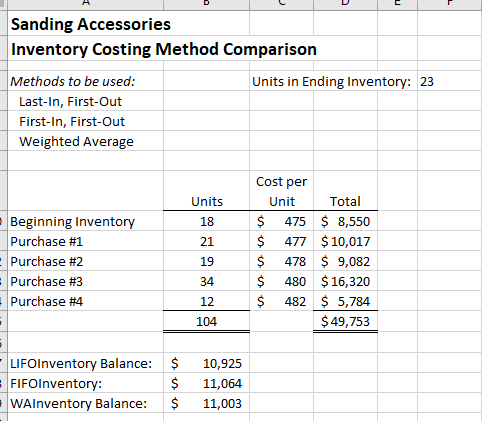
Task: Select weighted average balance 11,003
Action: click(x=206, y=403)
